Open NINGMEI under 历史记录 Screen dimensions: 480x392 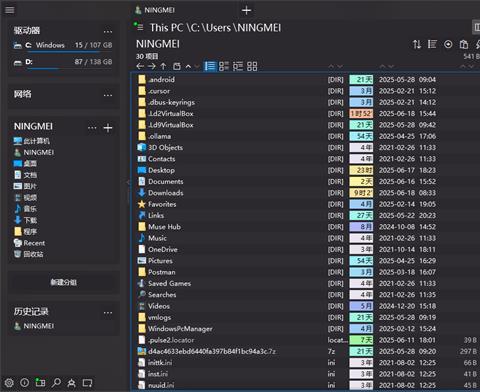pos(34,326)
